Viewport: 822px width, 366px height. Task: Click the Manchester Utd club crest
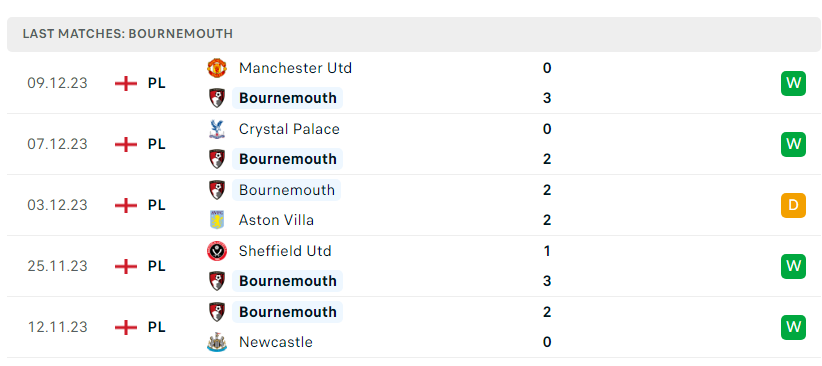click(x=217, y=68)
